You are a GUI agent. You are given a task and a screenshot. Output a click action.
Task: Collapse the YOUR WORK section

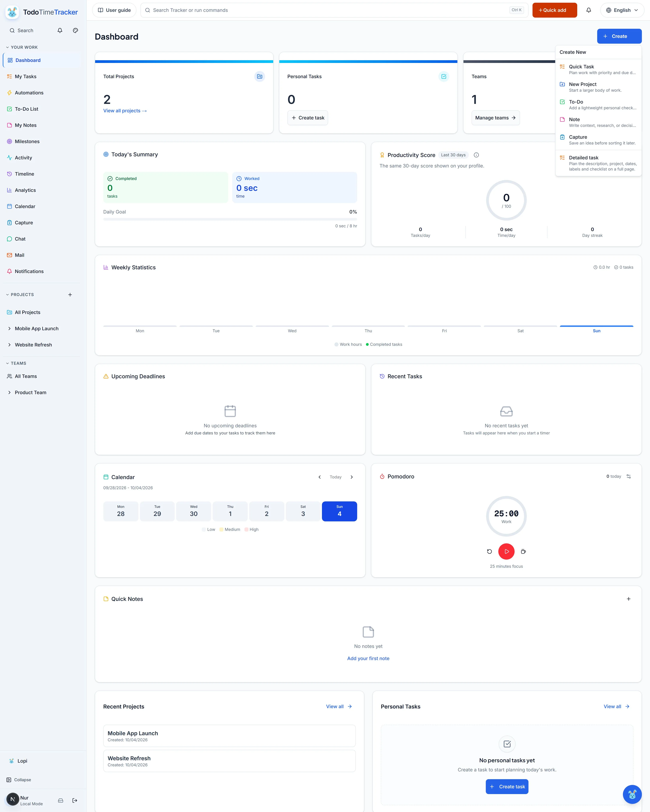tap(22, 47)
